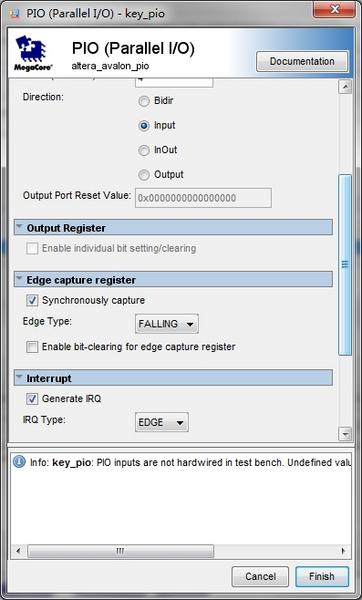Image resolution: width=362 pixels, height=600 pixels.
Task: Select the Bidir direction option
Action: 143,101
